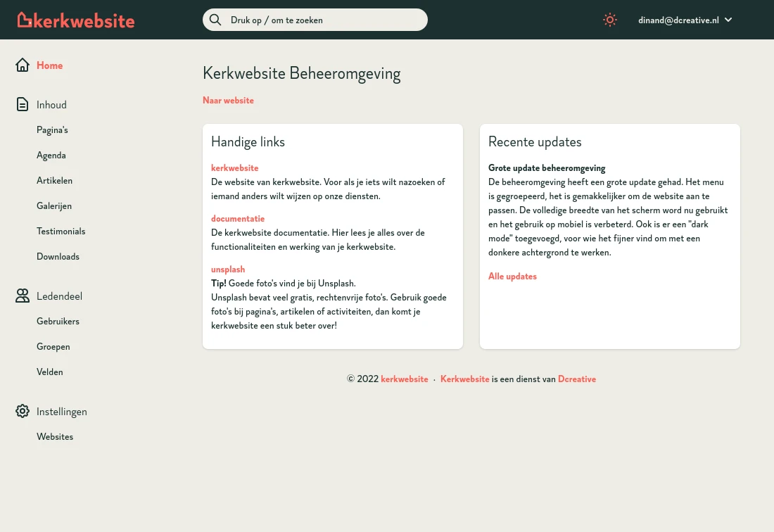The height and width of the screenshot is (532, 774).
Task: View Alle updates link
Action: pos(512,277)
